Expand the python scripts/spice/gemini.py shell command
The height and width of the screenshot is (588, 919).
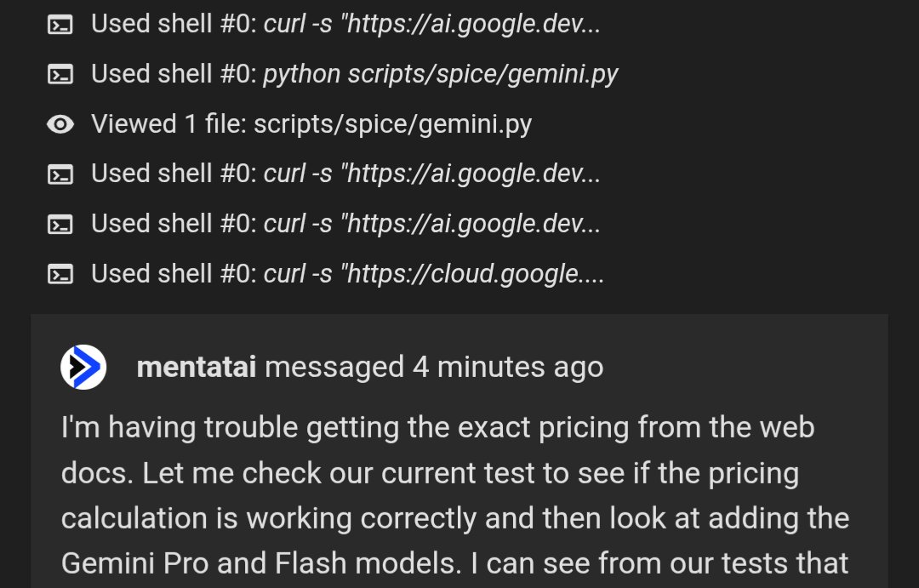[x=440, y=74]
